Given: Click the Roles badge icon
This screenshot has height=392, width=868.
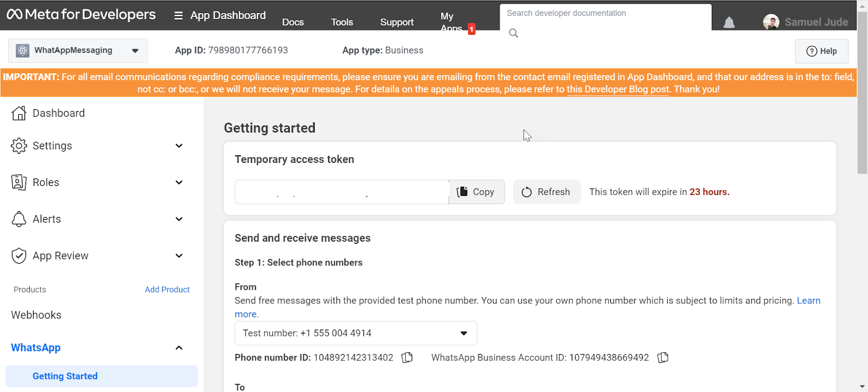Looking at the screenshot, I should 19,182.
